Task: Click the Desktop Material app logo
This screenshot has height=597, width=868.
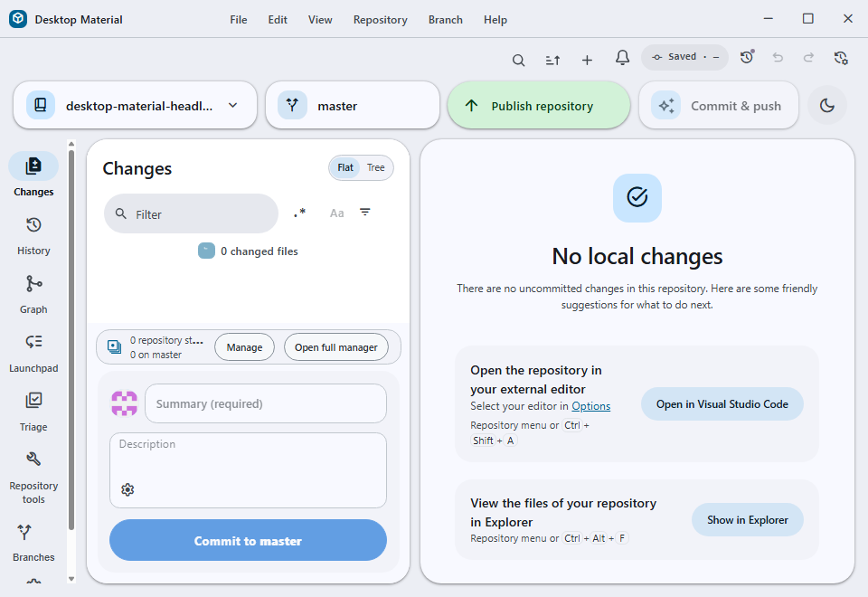Action: pyautogui.click(x=18, y=19)
